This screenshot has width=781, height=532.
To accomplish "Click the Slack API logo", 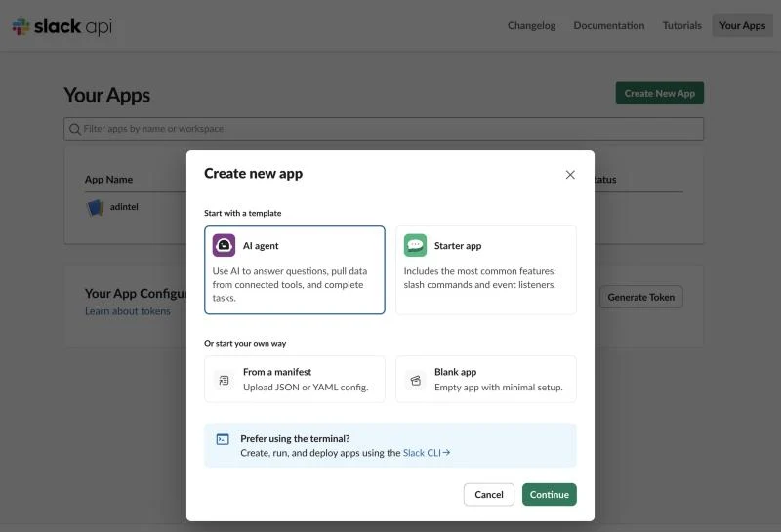I will 62,26.
